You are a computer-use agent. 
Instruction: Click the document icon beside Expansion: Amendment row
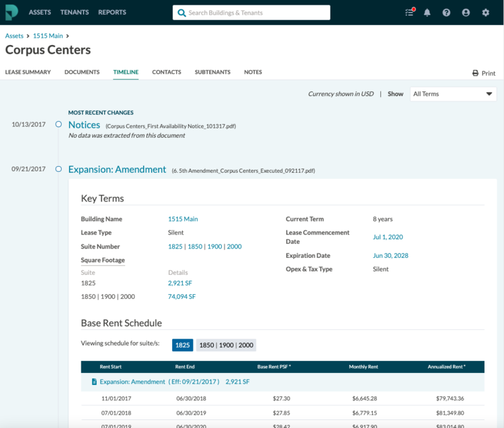[x=94, y=382]
